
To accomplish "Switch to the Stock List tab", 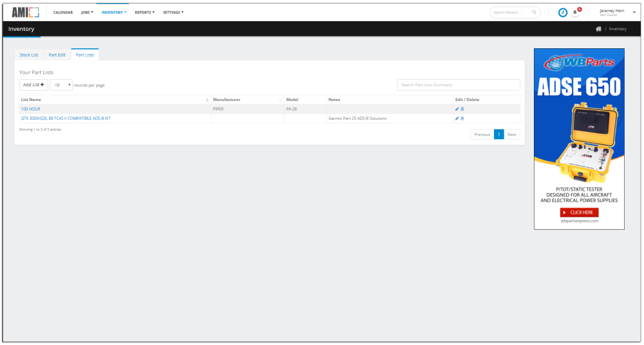I will [x=29, y=55].
